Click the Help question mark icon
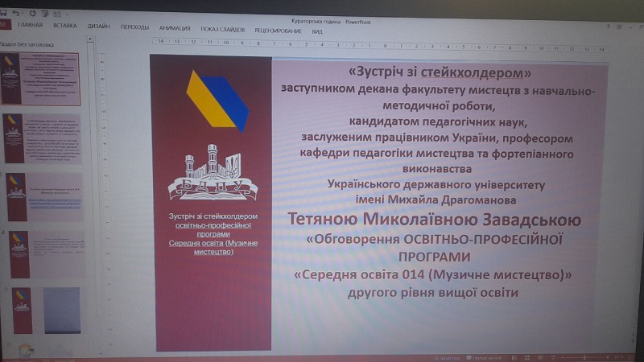Image resolution: width=644 pixels, height=362 pixels. click(x=609, y=27)
